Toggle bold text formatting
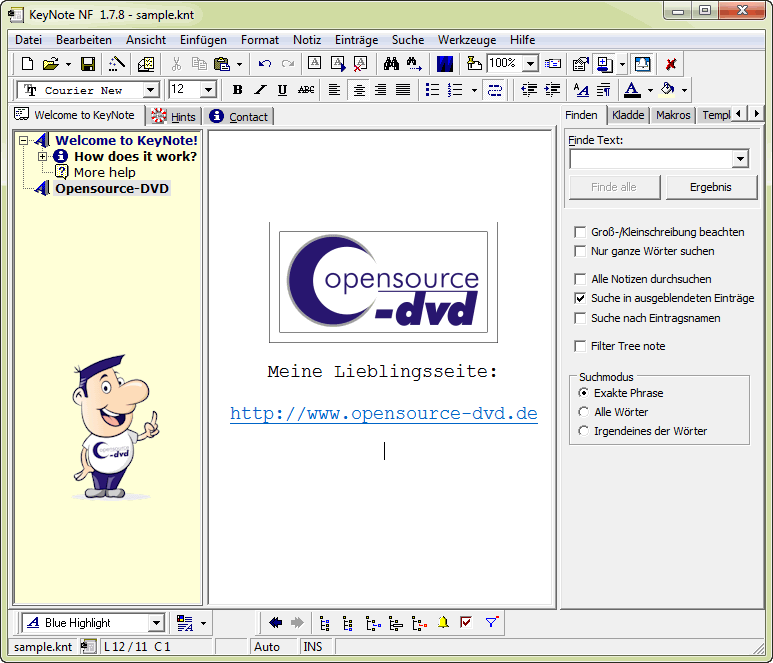The height and width of the screenshot is (663, 773). [x=237, y=90]
